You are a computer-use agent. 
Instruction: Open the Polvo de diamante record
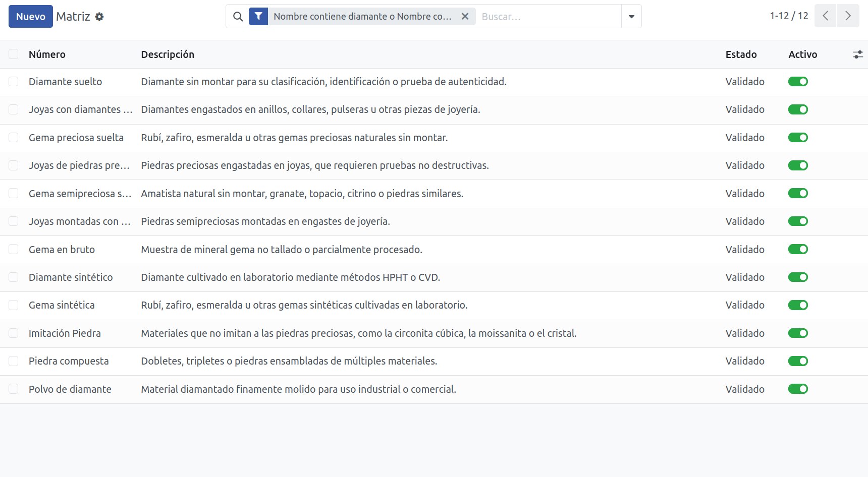(70, 389)
